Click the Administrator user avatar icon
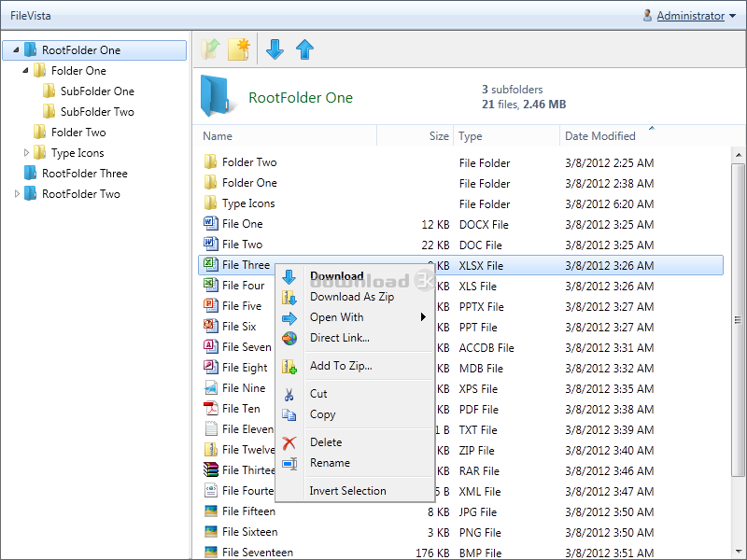Screen dimensions: 747x560 [647, 15]
